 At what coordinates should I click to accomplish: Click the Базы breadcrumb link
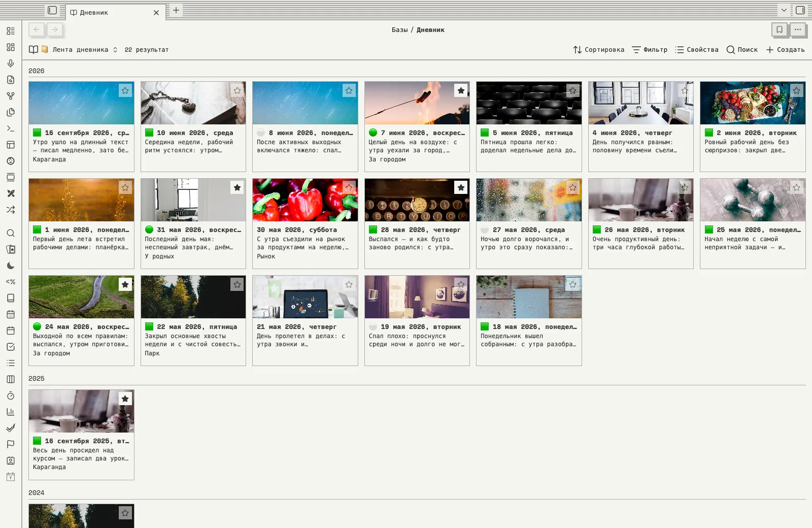pos(399,30)
